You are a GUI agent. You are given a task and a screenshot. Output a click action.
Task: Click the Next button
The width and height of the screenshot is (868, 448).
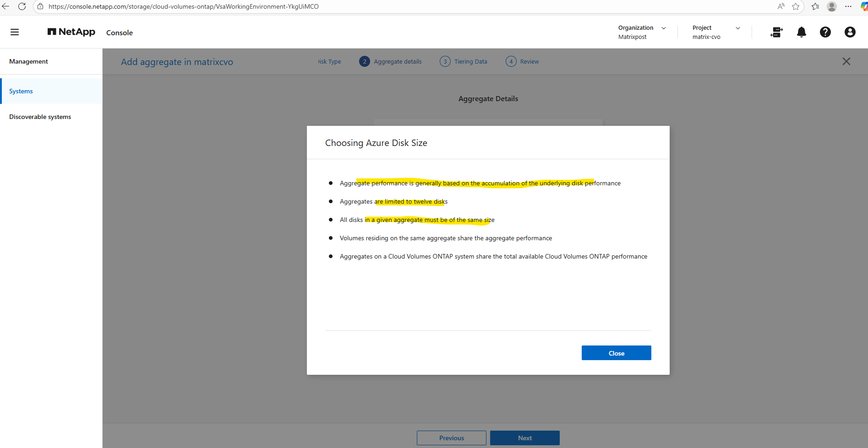(525, 438)
